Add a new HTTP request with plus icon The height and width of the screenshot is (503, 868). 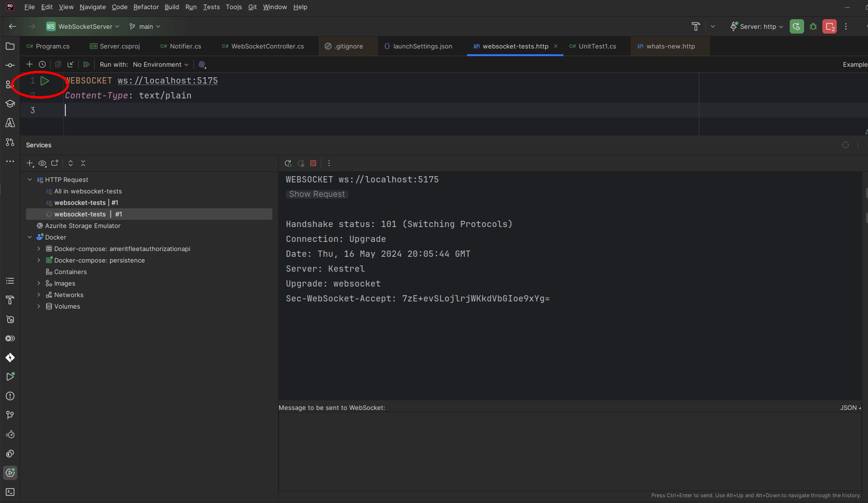pos(29,64)
